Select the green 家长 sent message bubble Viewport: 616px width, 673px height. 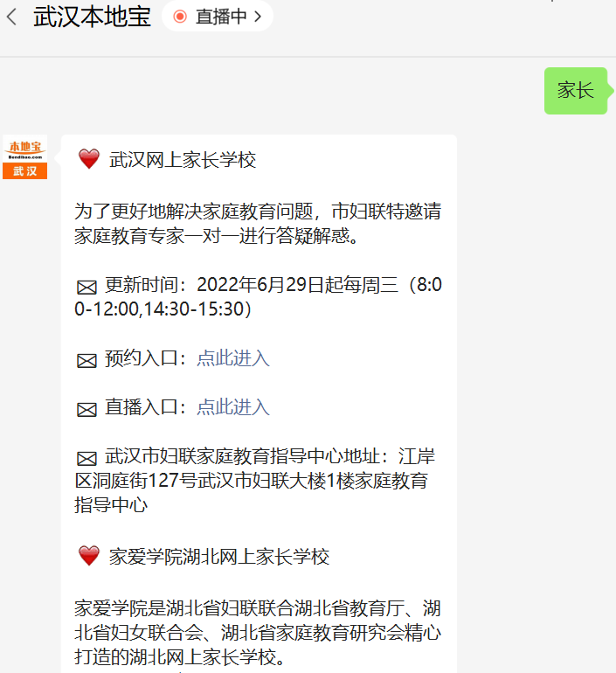tap(576, 91)
